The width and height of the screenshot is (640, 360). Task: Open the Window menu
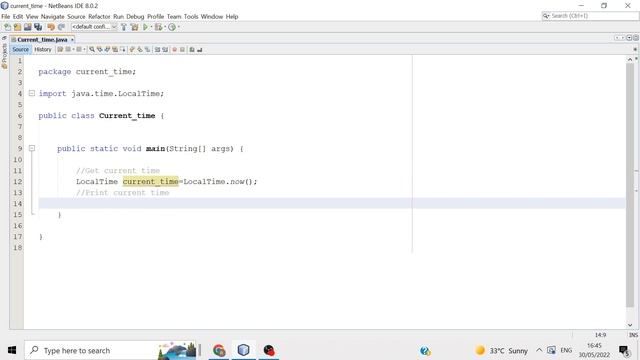coord(212,16)
